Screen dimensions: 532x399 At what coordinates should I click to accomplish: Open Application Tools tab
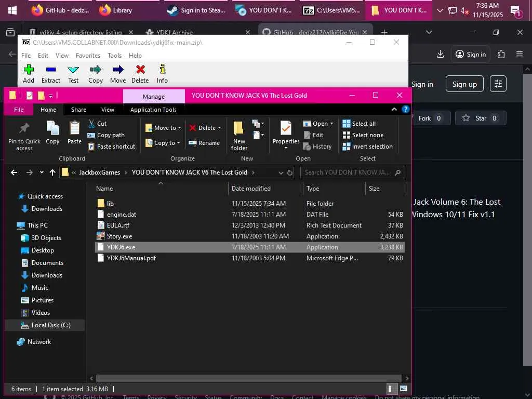click(x=153, y=110)
